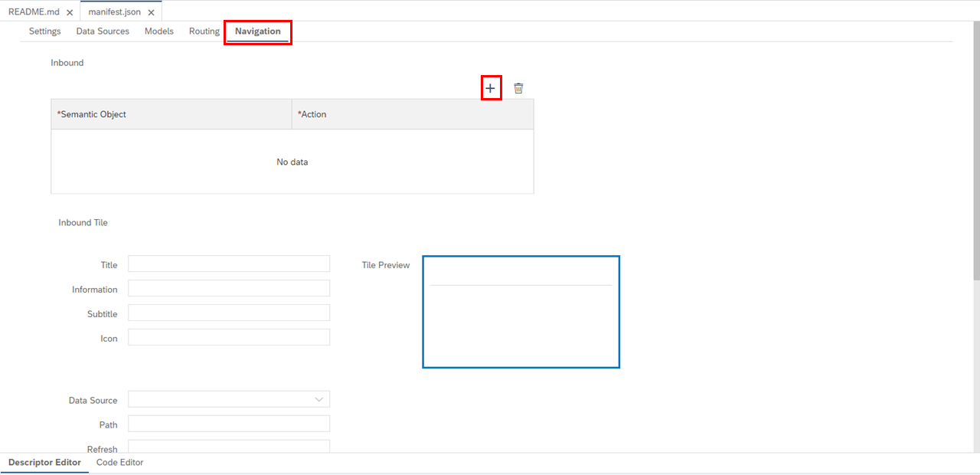This screenshot has height=475, width=980.
Task: Focus the Title input field
Action: (x=229, y=264)
